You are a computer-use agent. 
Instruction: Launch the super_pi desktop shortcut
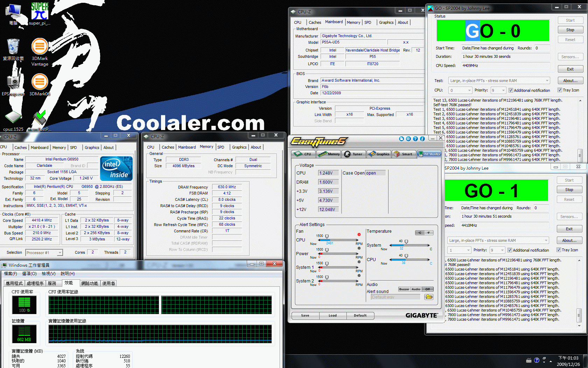coord(40,14)
